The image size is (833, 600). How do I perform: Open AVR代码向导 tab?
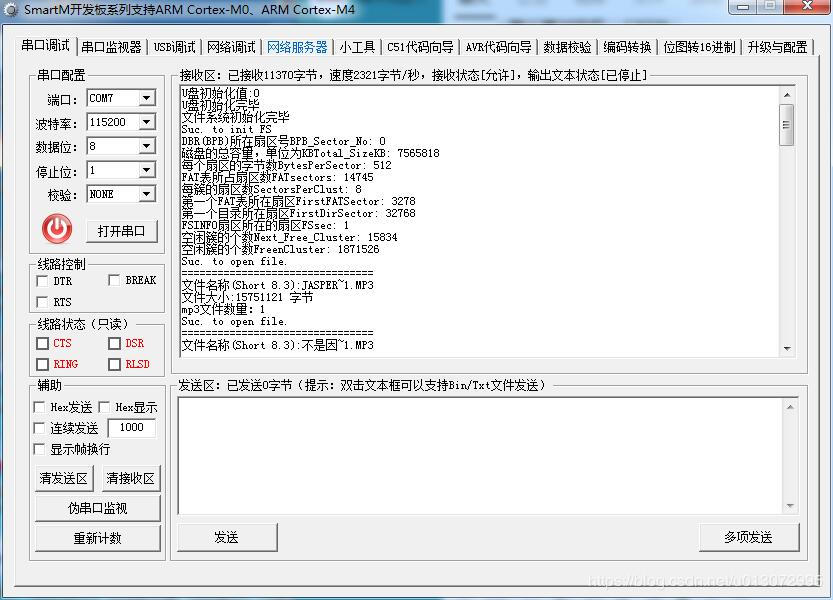[498, 47]
